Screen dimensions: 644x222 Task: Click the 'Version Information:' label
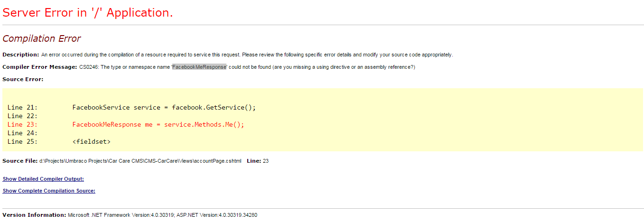click(x=34, y=215)
